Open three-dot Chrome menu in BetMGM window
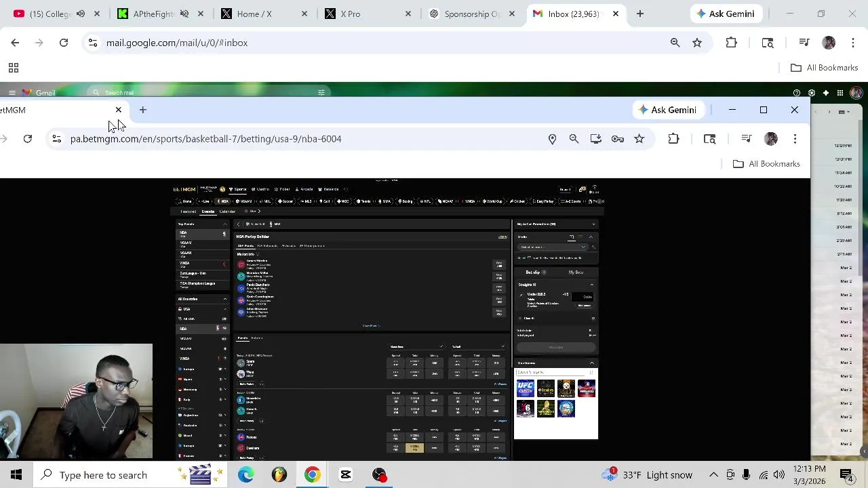 [x=795, y=139]
